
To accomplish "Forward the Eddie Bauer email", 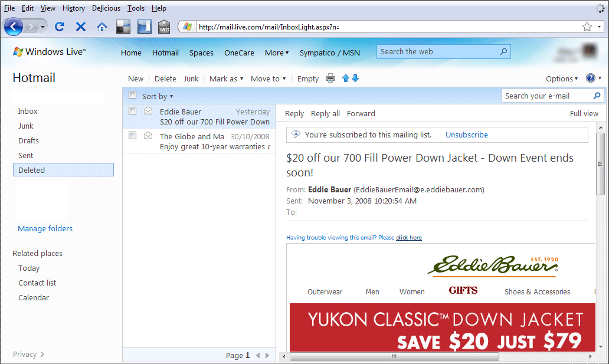I will [x=361, y=114].
